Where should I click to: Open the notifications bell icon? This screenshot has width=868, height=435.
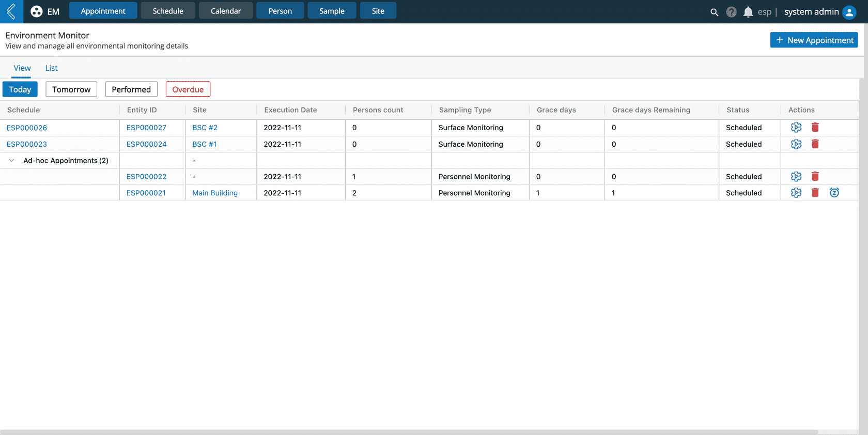tap(748, 12)
